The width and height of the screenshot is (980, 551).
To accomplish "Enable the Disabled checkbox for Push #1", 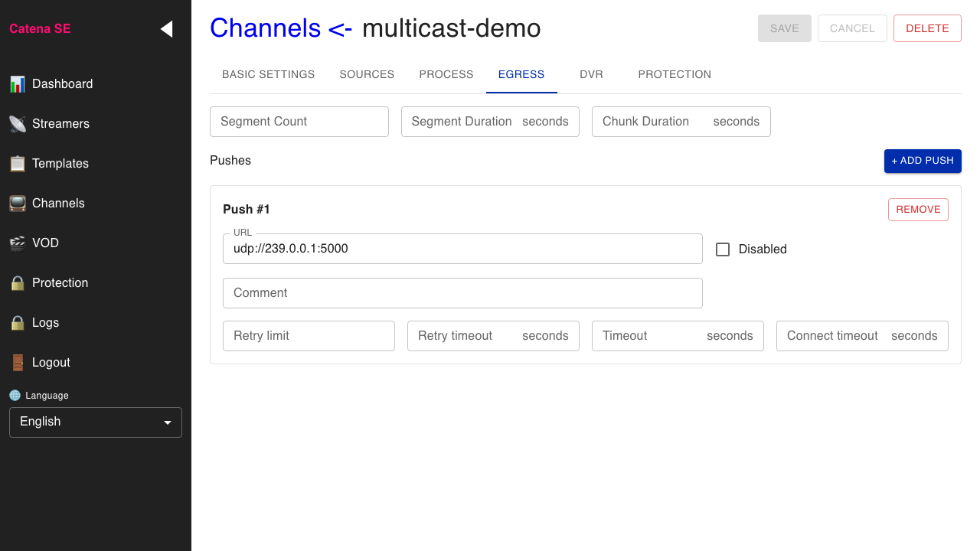I will [x=722, y=249].
